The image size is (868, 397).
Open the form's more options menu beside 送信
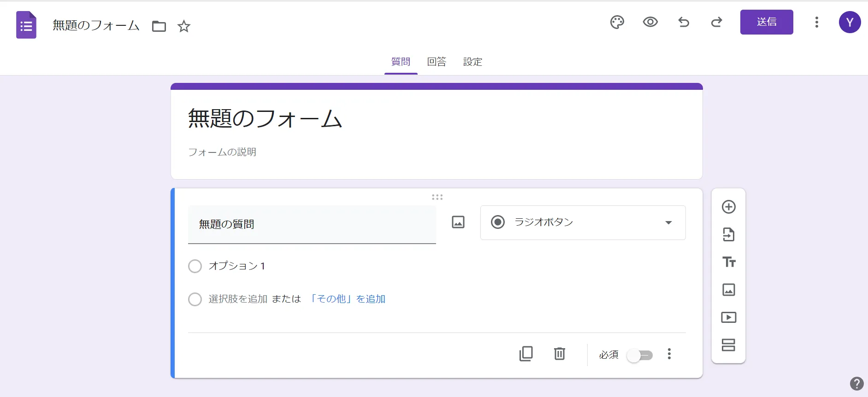coord(816,22)
